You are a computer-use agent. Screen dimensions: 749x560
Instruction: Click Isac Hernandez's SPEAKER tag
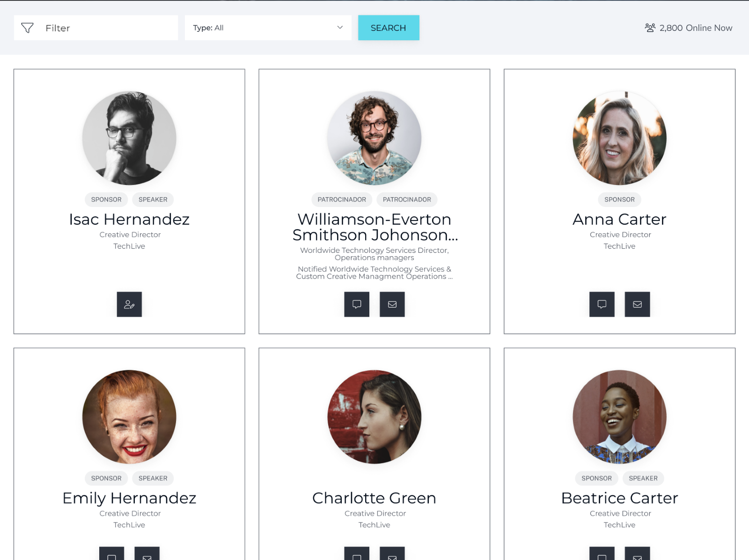(x=153, y=199)
